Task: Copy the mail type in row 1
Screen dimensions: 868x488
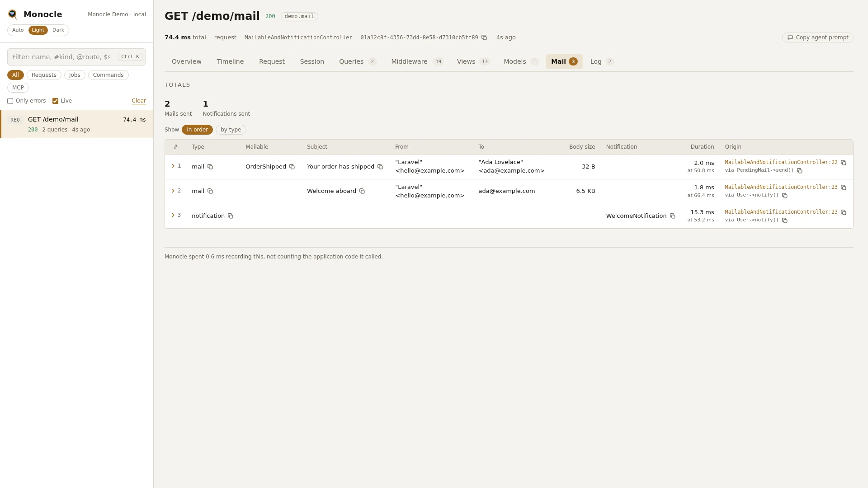Action: pyautogui.click(x=210, y=167)
